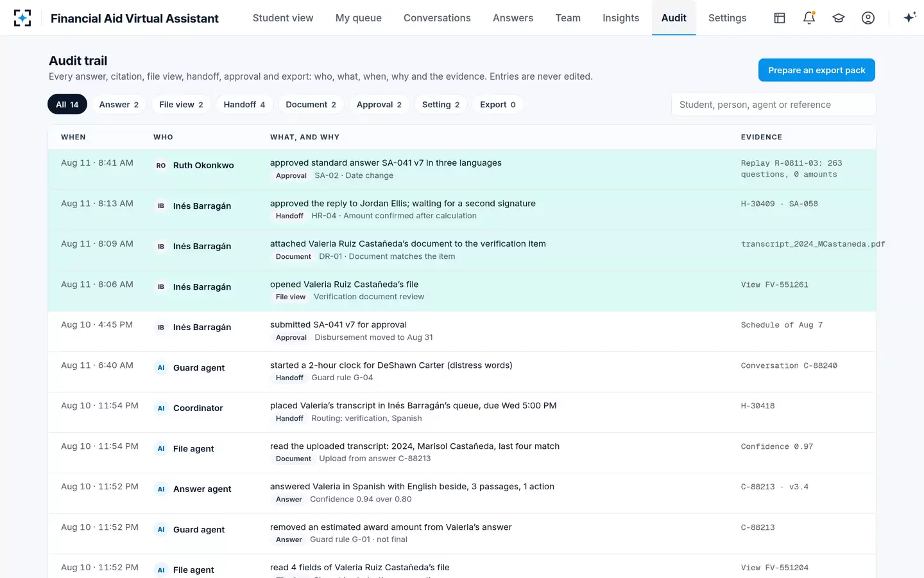Filter audit trail by Answer entries
The height and width of the screenshot is (578, 924).
119,105
